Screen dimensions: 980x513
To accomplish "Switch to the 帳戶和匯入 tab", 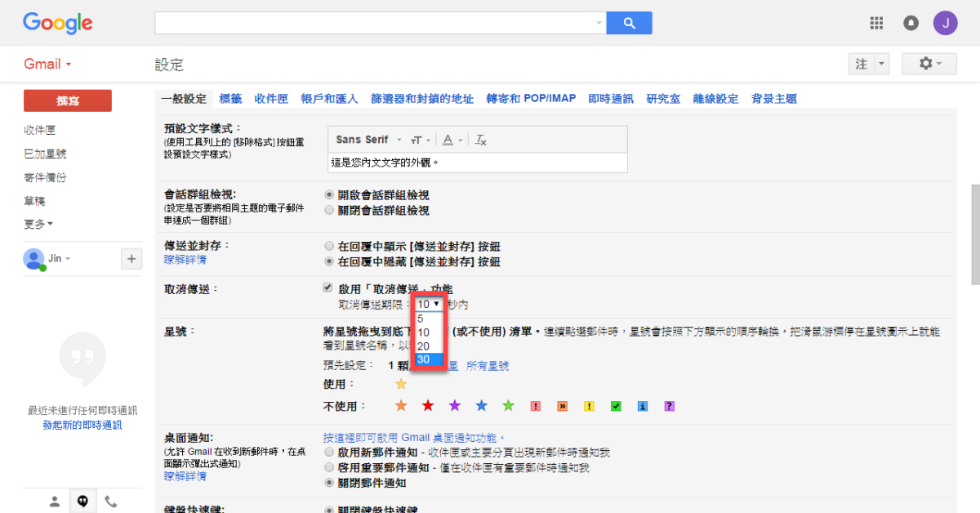I will click(x=329, y=99).
